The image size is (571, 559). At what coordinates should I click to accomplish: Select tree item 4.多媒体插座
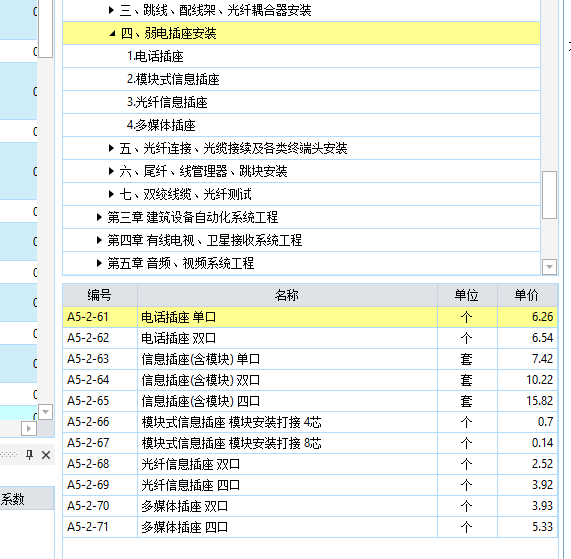pos(301,125)
